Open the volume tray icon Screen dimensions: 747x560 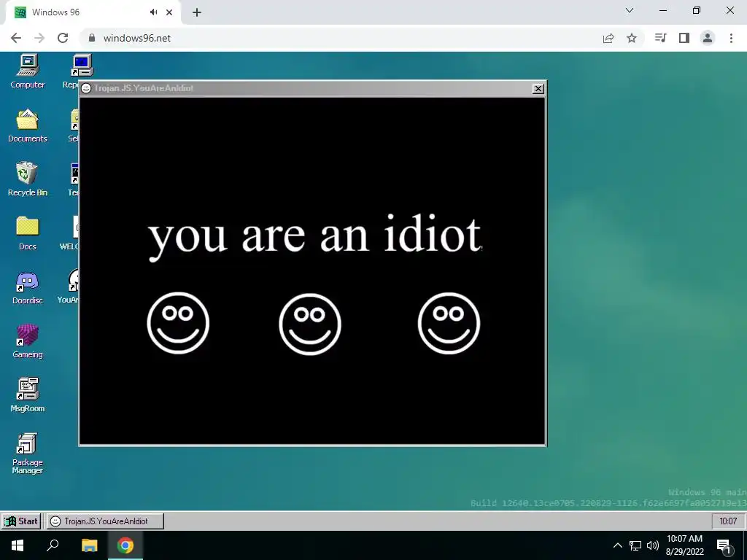click(x=653, y=545)
